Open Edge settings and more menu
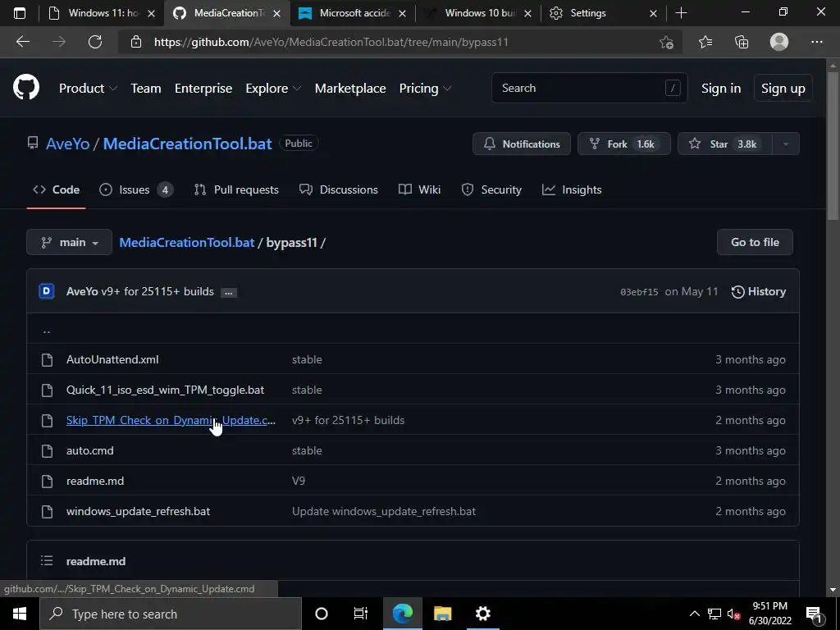840x630 pixels. 816,42
